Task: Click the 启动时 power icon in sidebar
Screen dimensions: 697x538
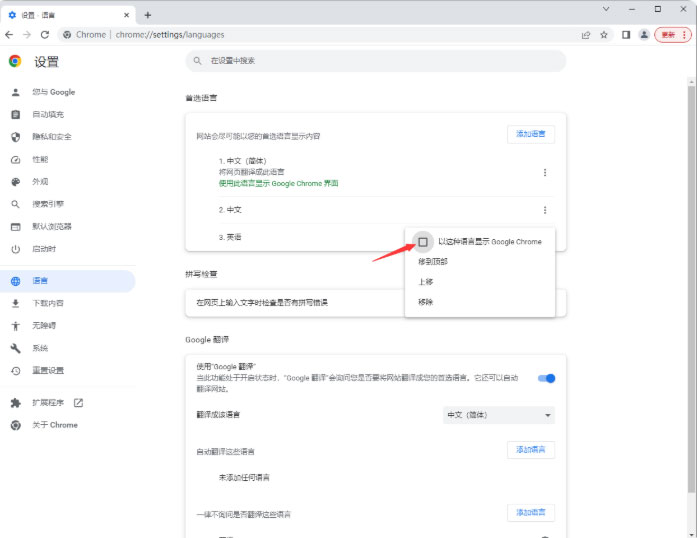Action: pos(16,249)
